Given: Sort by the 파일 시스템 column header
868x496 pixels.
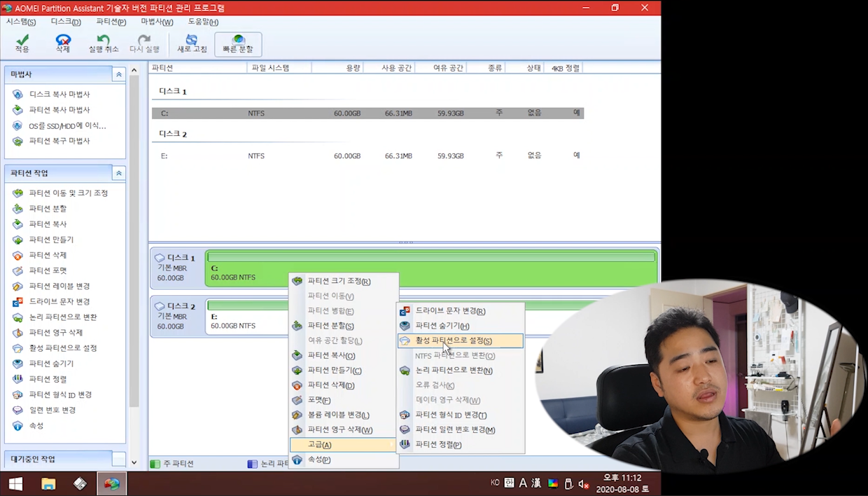Looking at the screenshot, I should pos(279,68).
